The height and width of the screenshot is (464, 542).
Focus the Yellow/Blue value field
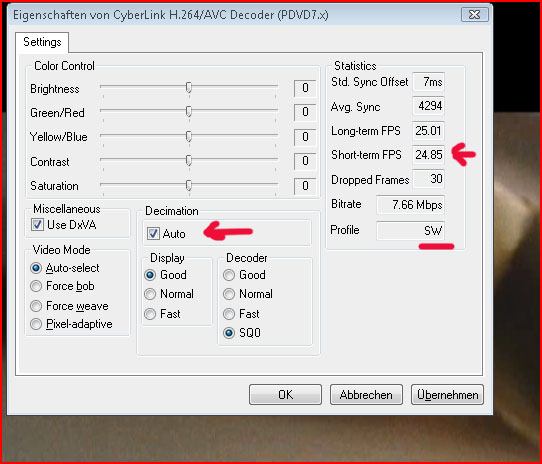[305, 137]
